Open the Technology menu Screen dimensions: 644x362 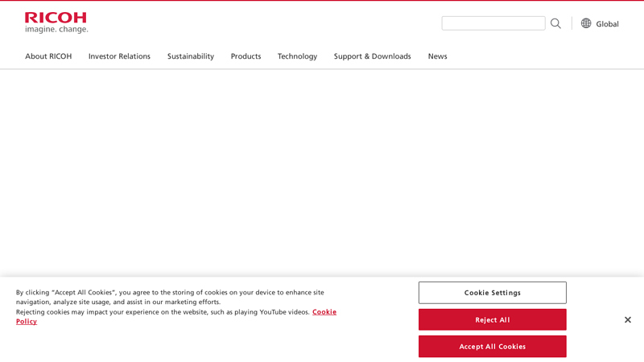297,56
